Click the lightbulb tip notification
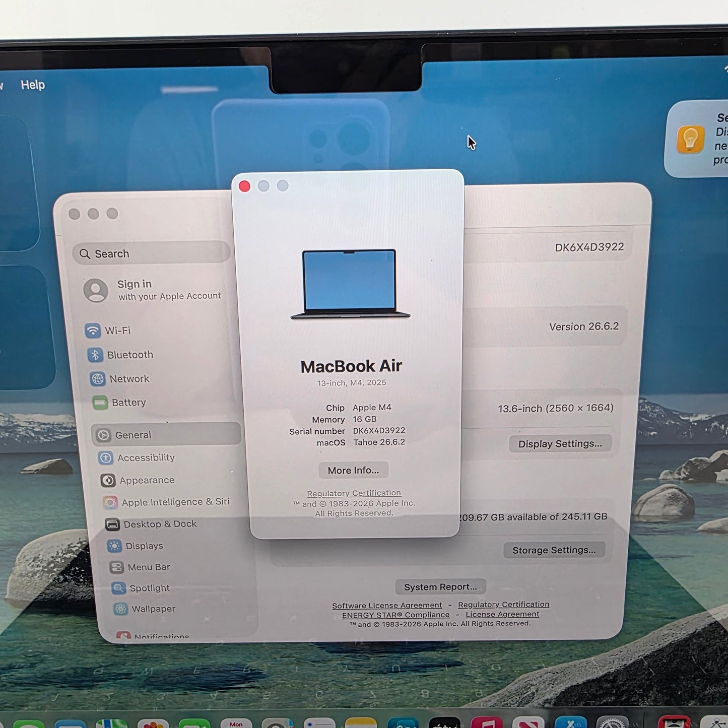 697,139
